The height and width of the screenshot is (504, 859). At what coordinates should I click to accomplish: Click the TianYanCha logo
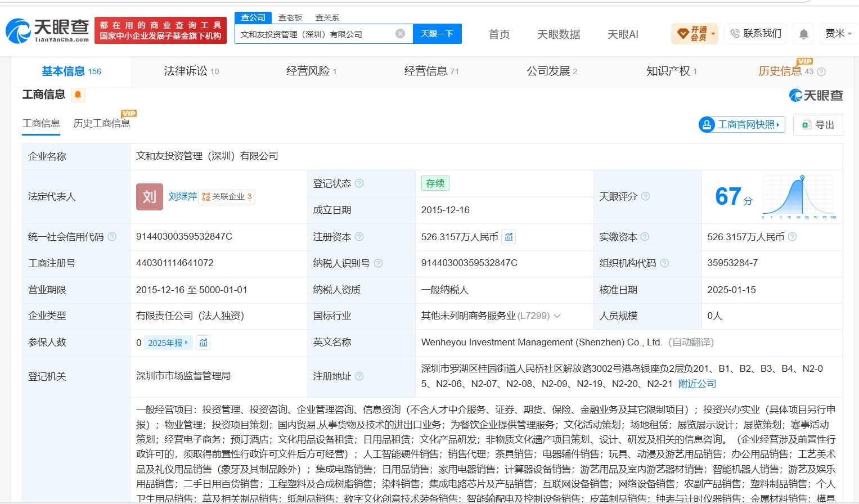(x=47, y=31)
